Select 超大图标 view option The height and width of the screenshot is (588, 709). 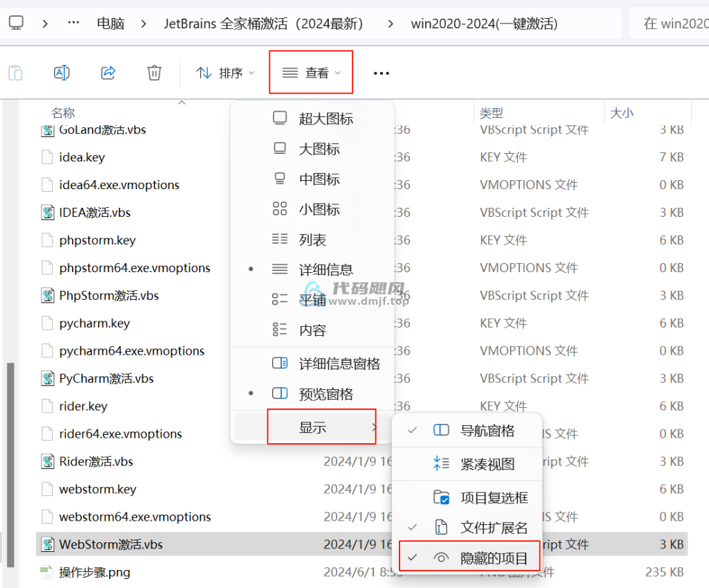pyautogui.click(x=312, y=118)
